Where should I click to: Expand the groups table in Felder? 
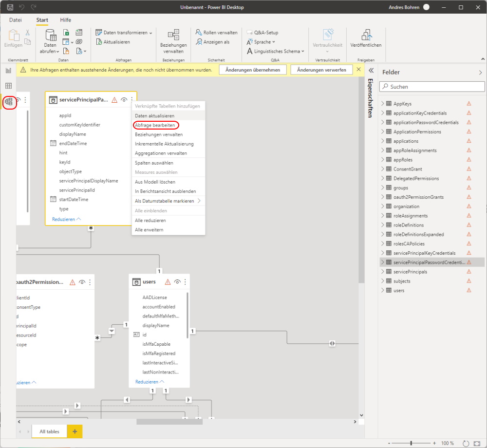(383, 187)
